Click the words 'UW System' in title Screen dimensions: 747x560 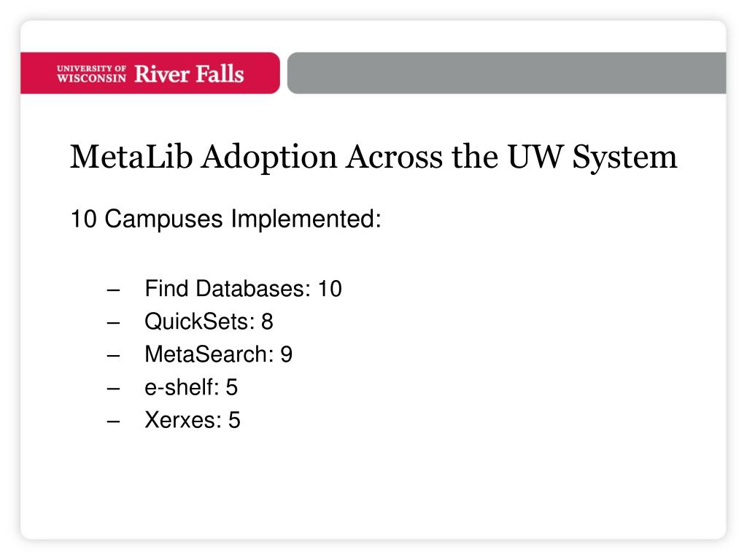[592, 157]
